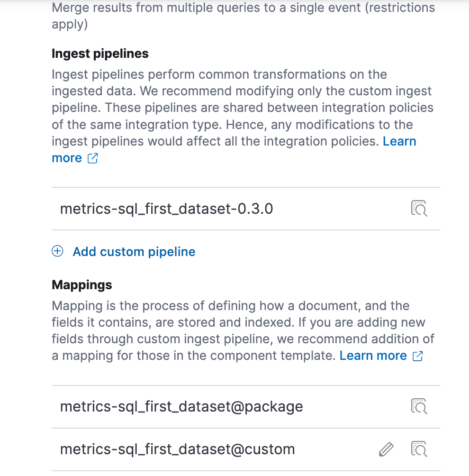
Task: Click external-link icon in Ingest pipelines section
Action: [93, 158]
